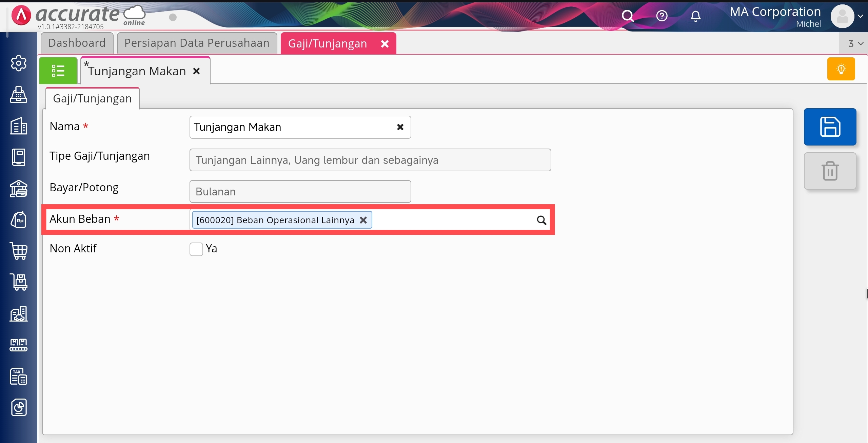Switch to the Dashboard tab
The image size is (868, 443).
tap(77, 43)
